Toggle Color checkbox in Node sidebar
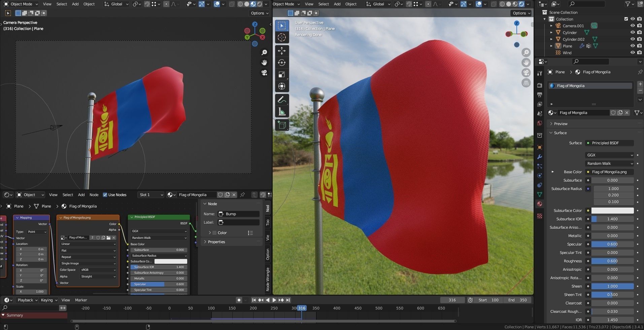 [x=214, y=233]
